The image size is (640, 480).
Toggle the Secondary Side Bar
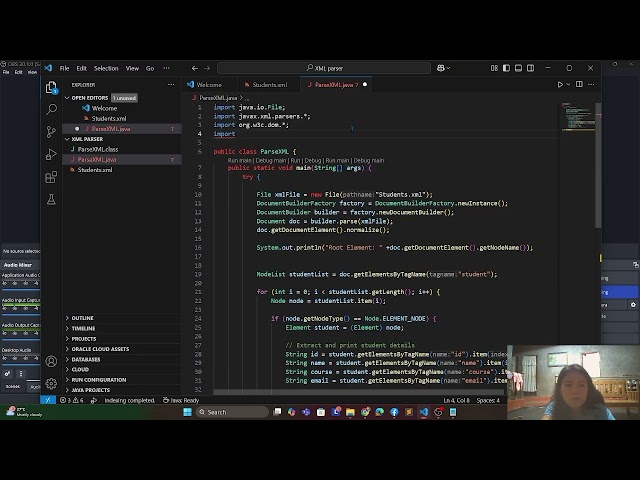tap(531, 68)
